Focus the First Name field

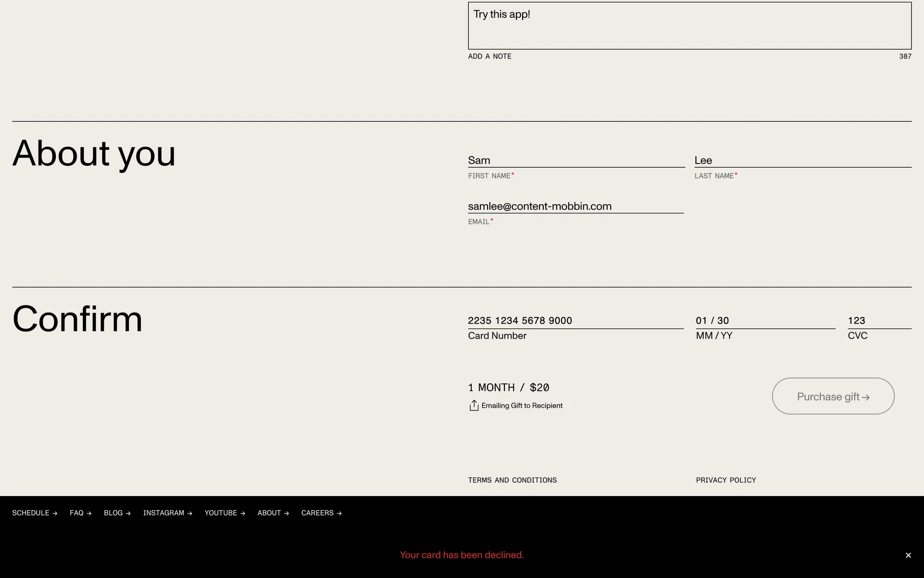576,160
